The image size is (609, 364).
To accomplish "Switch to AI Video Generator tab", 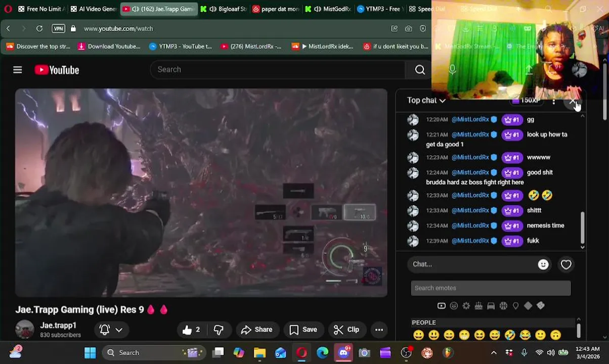I will [x=94, y=9].
